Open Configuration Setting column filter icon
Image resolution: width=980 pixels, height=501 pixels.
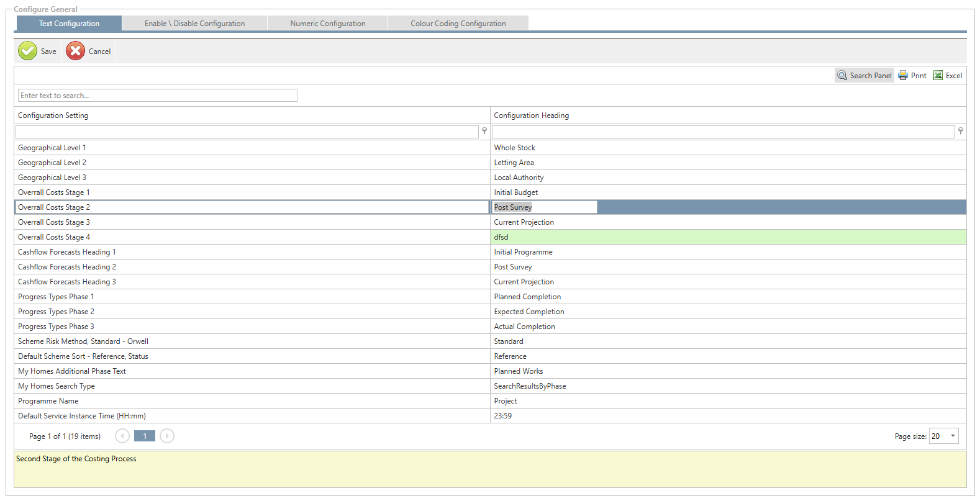coord(484,131)
